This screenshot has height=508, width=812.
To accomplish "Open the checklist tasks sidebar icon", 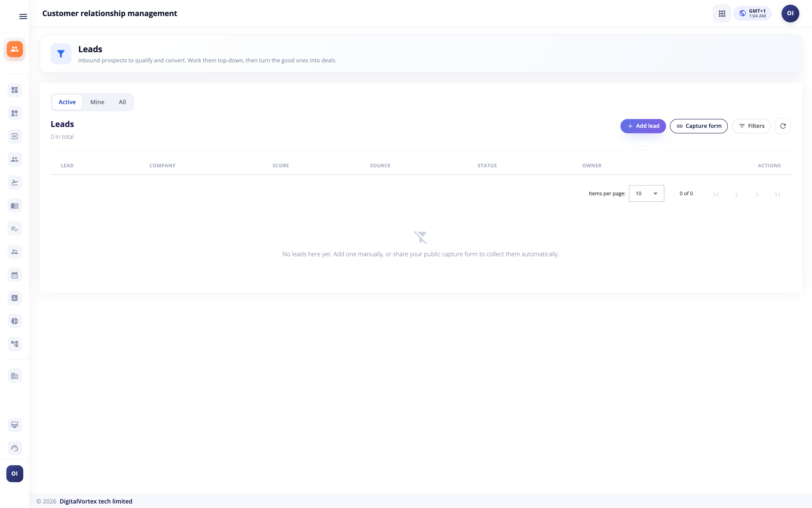I will click(x=14, y=229).
